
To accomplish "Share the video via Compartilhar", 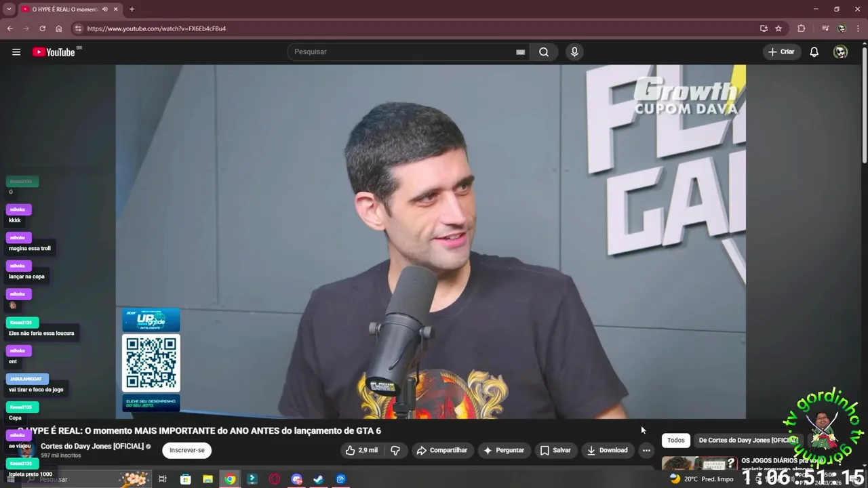I will coord(442,450).
